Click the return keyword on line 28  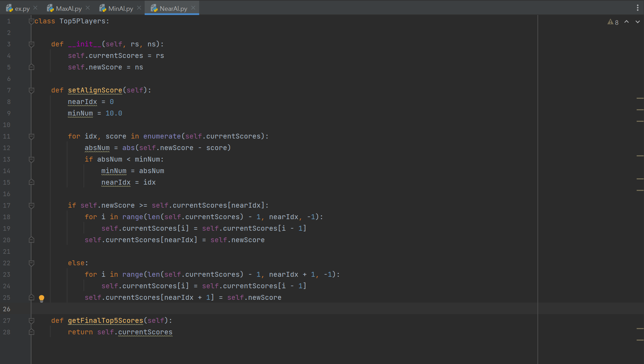click(80, 332)
